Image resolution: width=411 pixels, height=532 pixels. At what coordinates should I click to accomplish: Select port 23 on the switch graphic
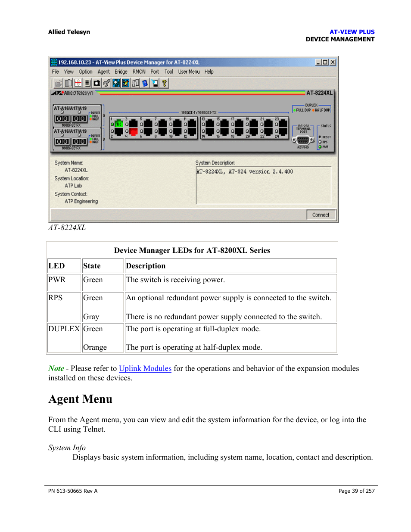click(x=283, y=123)
